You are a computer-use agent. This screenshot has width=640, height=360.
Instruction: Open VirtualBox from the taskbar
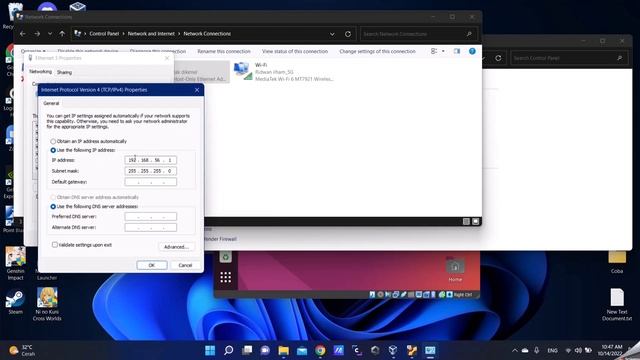click(393, 350)
